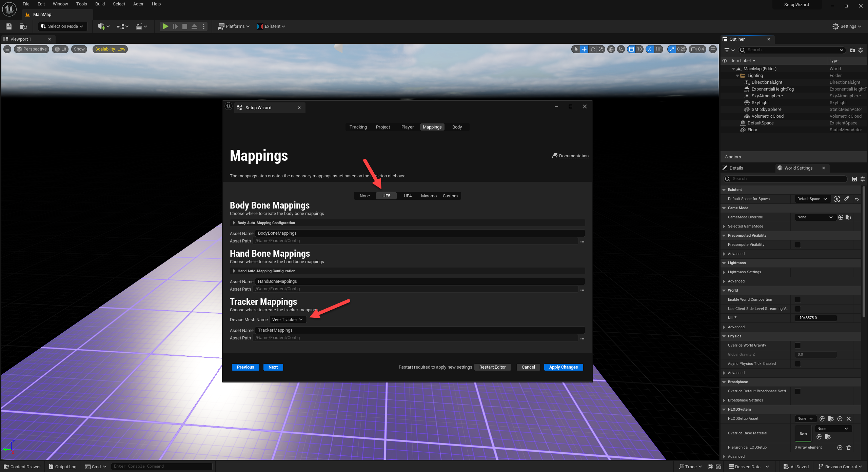
Task: Toggle Override World Gravity checkbox
Action: 798,346
